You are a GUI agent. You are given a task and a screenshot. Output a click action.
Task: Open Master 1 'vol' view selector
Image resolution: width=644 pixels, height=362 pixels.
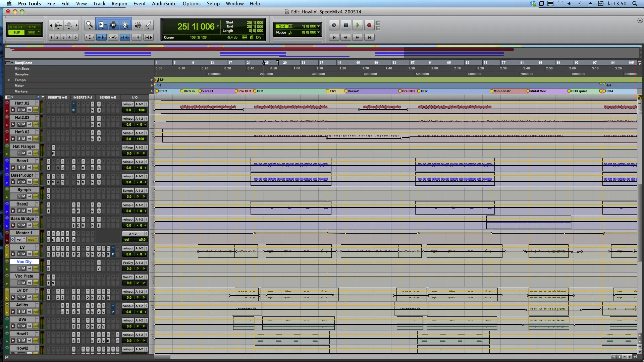[x=21, y=240]
